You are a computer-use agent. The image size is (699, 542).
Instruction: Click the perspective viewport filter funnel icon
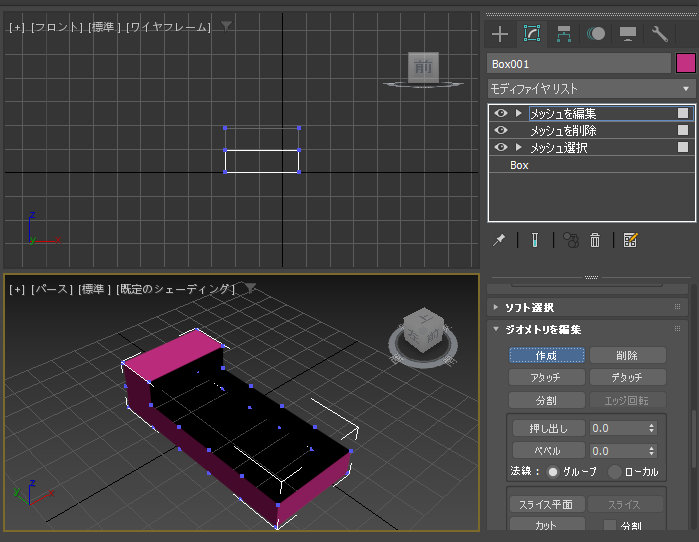pyautogui.click(x=251, y=288)
